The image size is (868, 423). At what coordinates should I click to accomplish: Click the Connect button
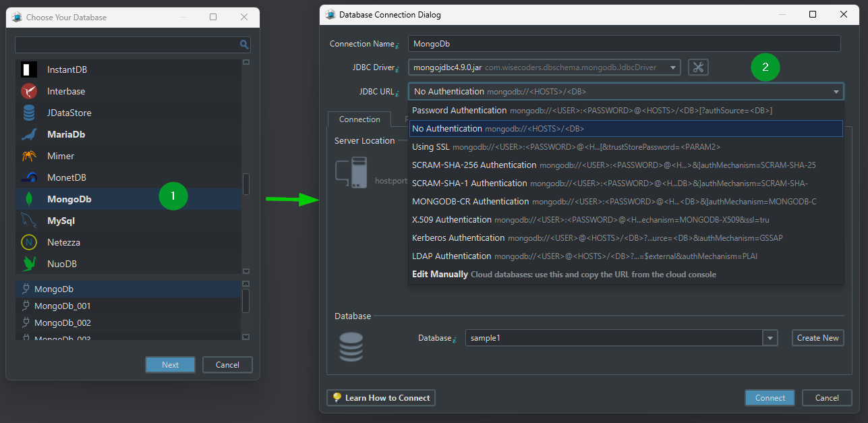point(770,398)
